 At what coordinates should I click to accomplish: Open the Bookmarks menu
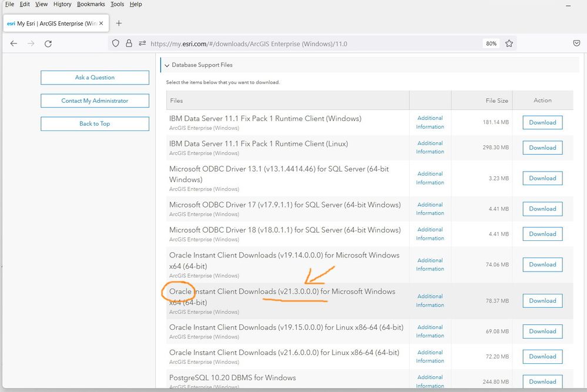pos(90,4)
